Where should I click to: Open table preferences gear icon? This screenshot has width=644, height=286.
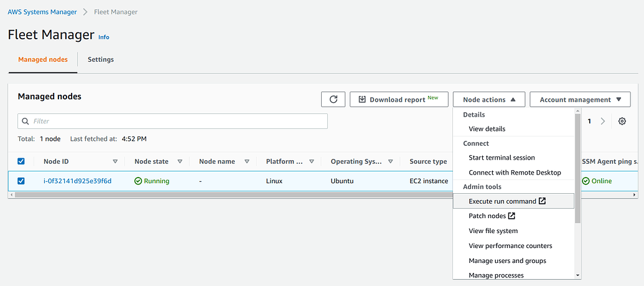click(622, 122)
